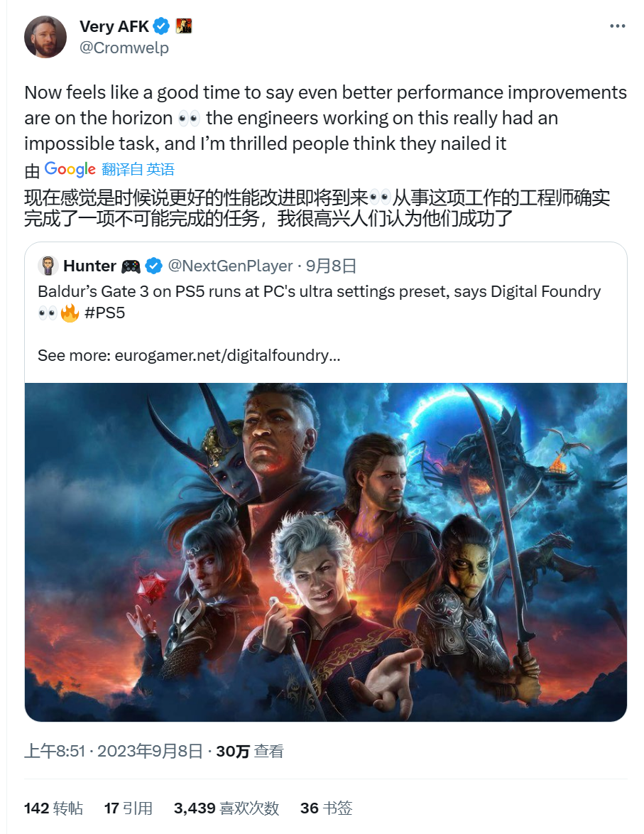Click the 9月8日 date of quoted tweet

click(x=331, y=266)
